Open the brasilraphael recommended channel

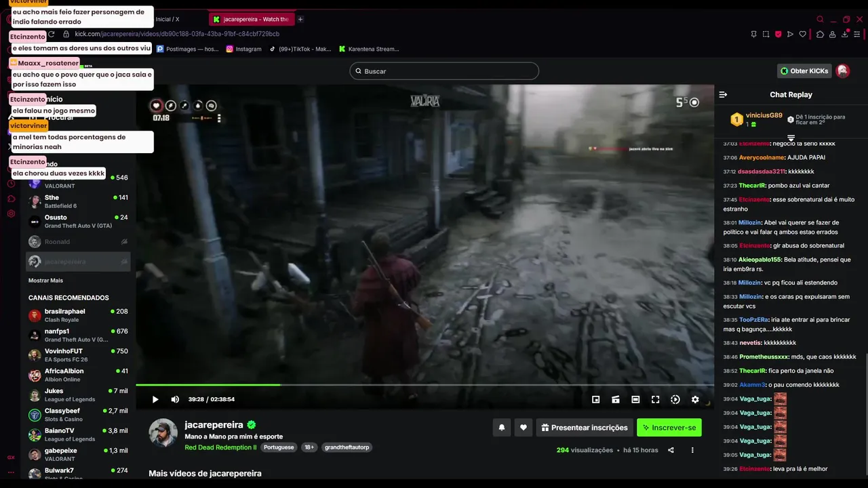[78, 316]
